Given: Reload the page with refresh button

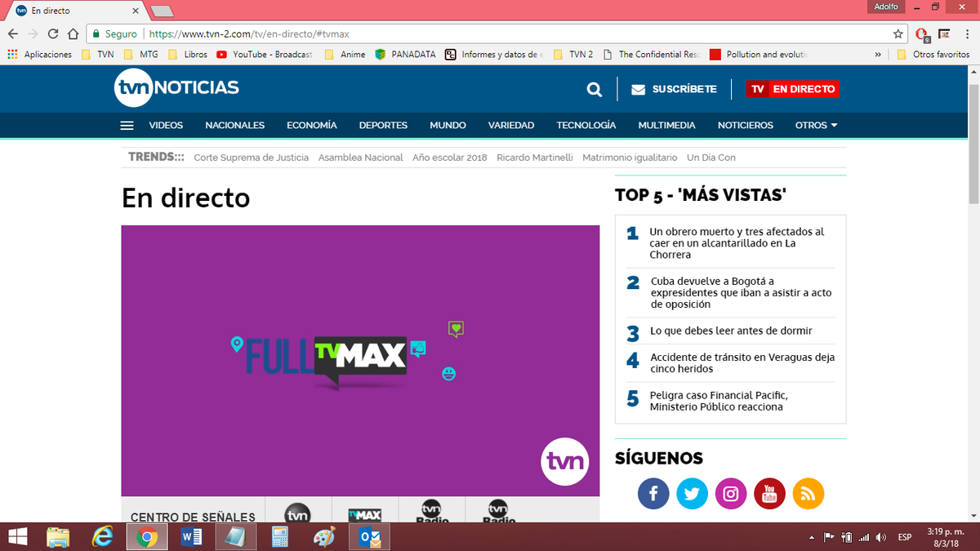Looking at the screenshot, I should click(x=53, y=34).
